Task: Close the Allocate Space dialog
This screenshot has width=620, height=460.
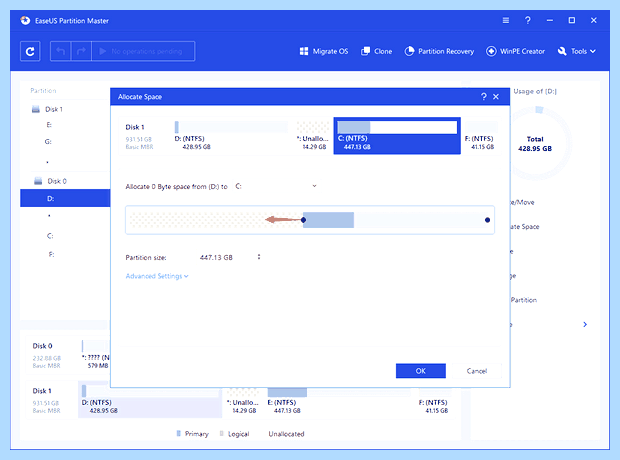Action: pyautogui.click(x=496, y=97)
